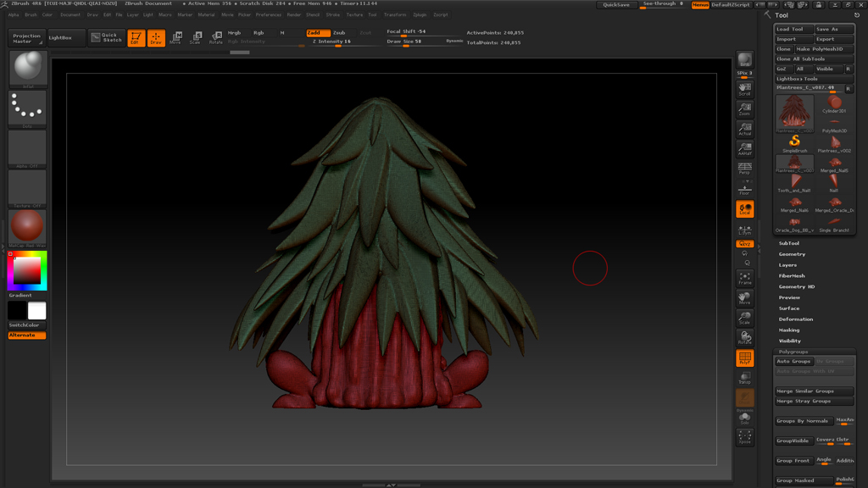
Task: Turn off the Edit mode toggle
Action: [x=136, y=37]
